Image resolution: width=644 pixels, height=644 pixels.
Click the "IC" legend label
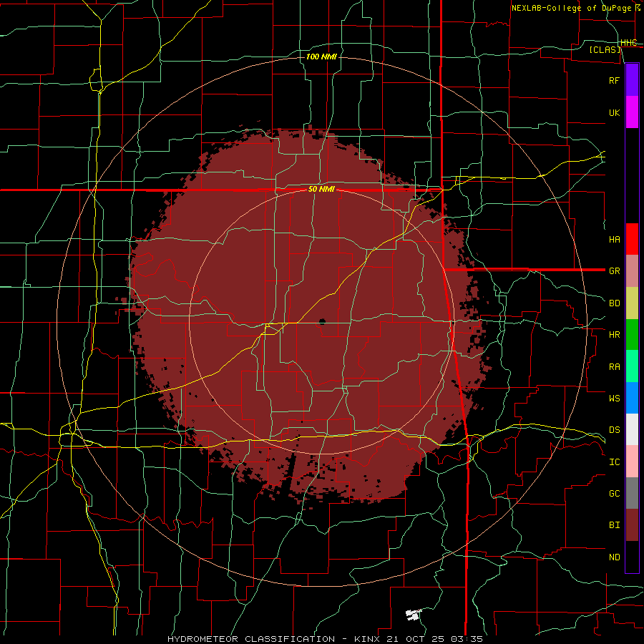click(614, 462)
